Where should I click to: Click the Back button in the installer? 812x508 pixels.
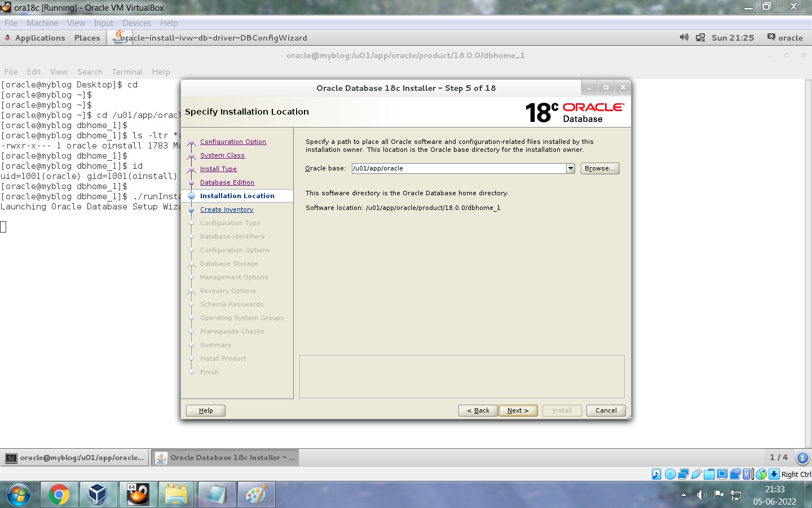click(x=478, y=410)
